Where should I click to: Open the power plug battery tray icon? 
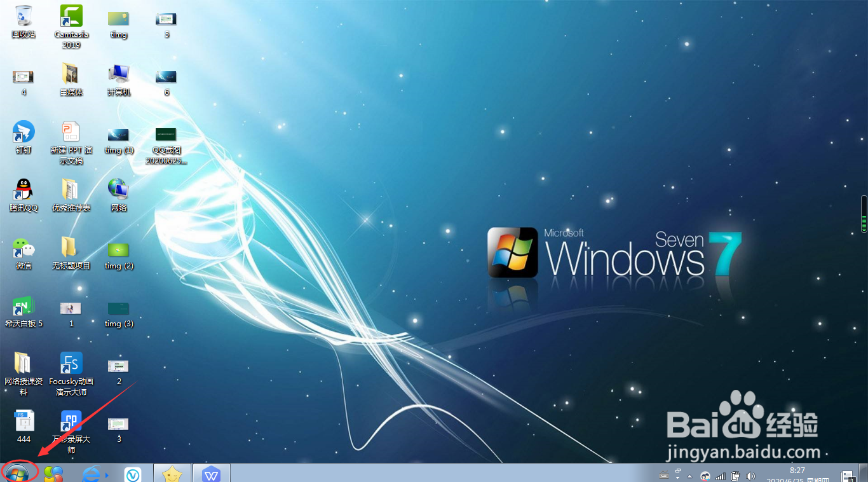coord(735,476)
